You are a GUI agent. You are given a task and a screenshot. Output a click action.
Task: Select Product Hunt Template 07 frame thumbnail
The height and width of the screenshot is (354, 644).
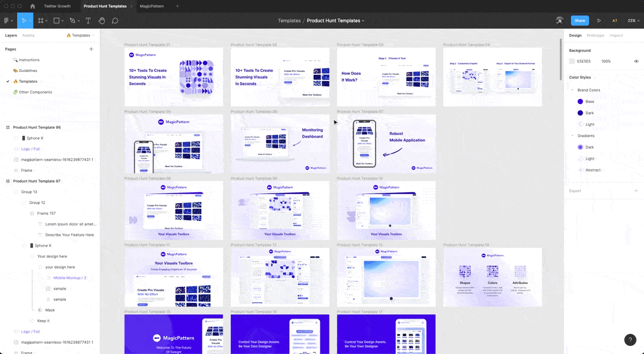coord(386,143)
